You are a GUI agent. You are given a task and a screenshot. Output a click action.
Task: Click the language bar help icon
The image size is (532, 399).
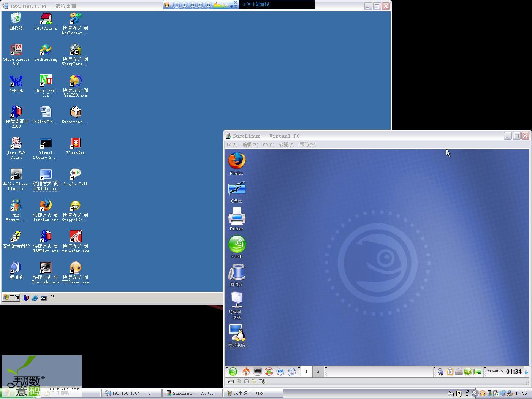coord(459,394)
